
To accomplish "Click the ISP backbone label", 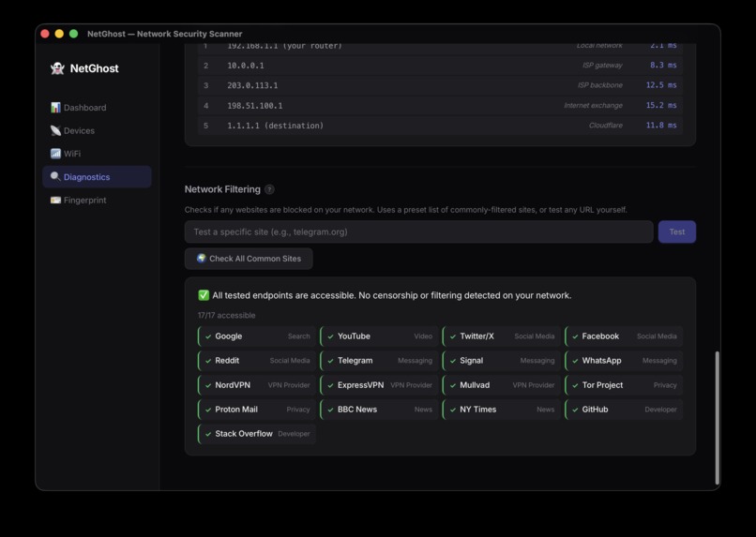I will point(599,85).
